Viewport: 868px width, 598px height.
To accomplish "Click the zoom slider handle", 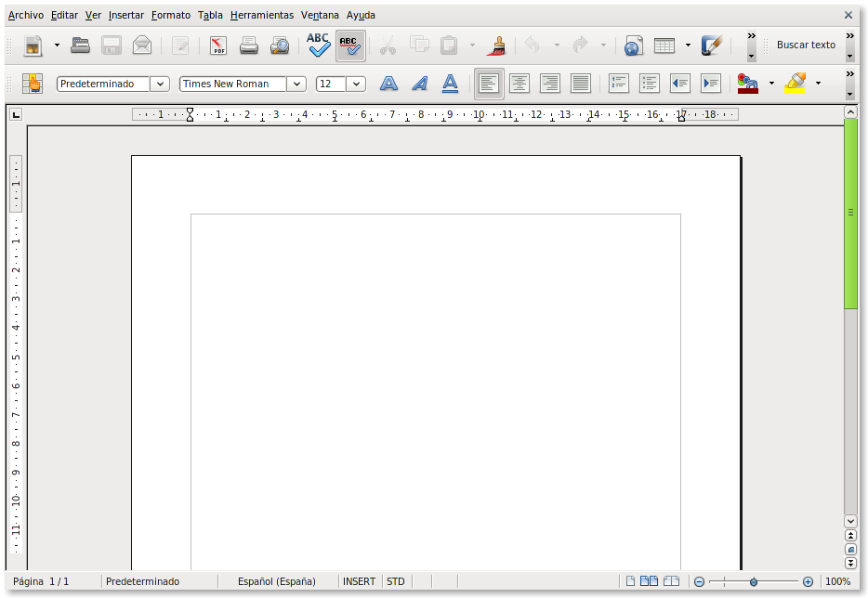I will click(754, 582).
